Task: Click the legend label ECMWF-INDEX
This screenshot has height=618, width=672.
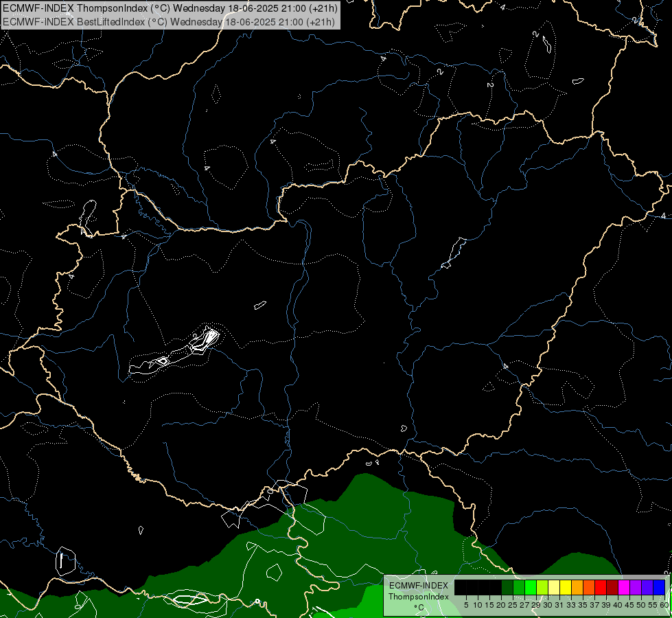Action: point(419,586)
